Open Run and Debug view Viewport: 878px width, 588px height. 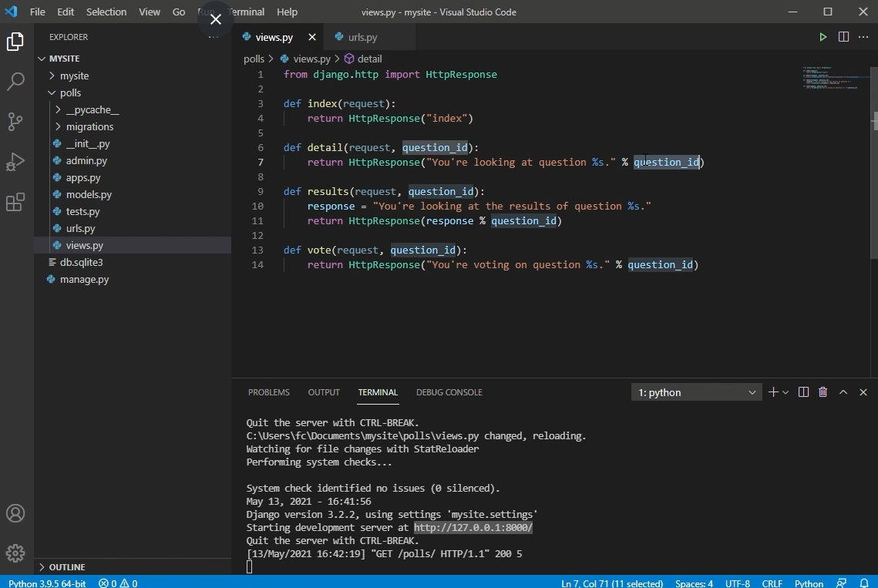(15, 162)
